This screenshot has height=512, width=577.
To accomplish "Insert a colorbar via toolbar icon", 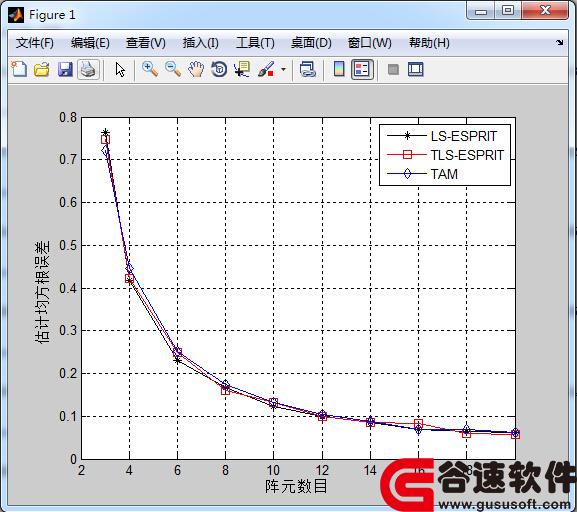I will point(339,69).
